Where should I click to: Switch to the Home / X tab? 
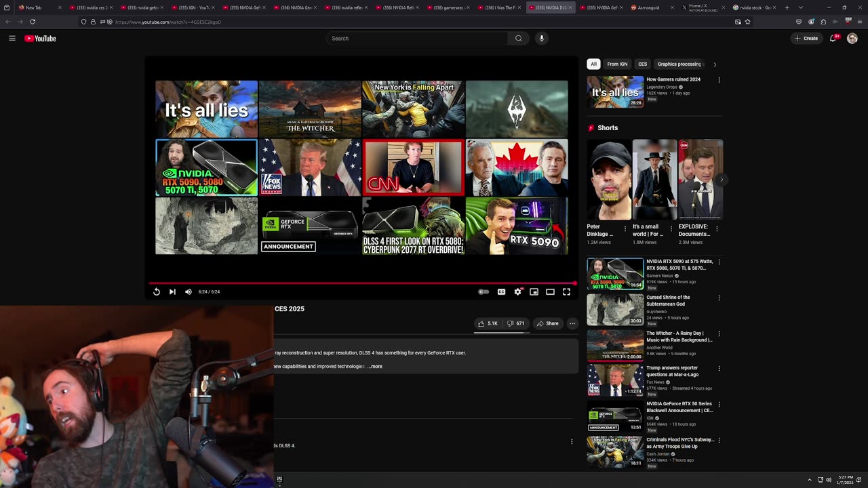(702, 7)
